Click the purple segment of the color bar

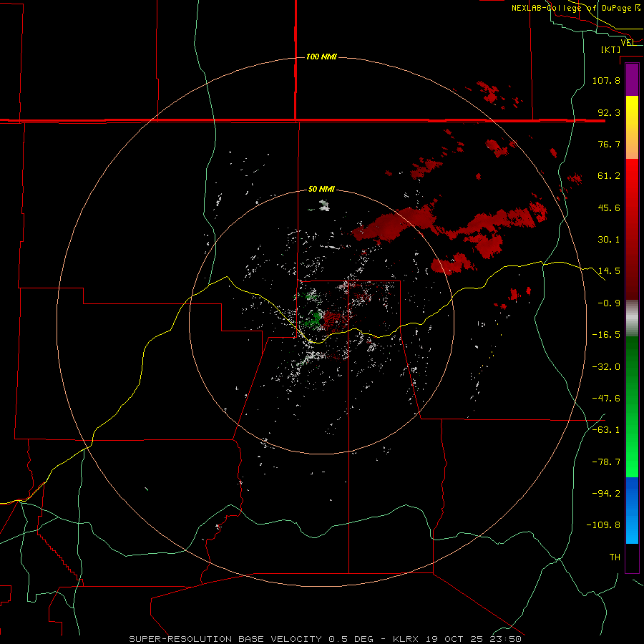click(632, 80)
